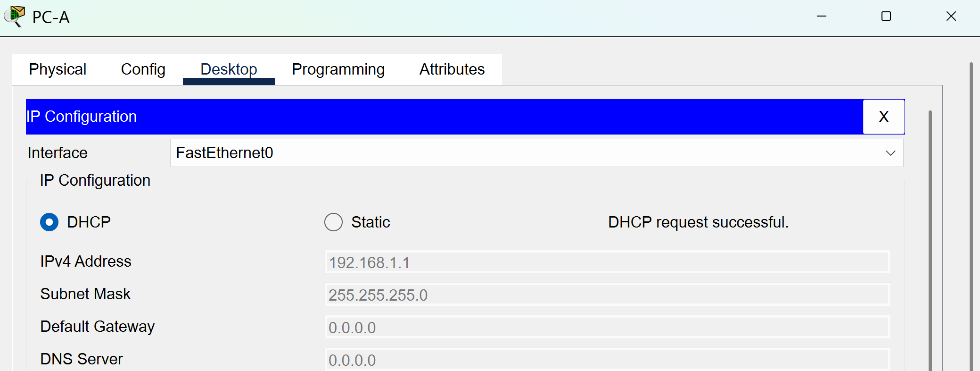Switch to the Config tab
The width and height of the screenshot is (980, 371).
(x=143, y=69)
